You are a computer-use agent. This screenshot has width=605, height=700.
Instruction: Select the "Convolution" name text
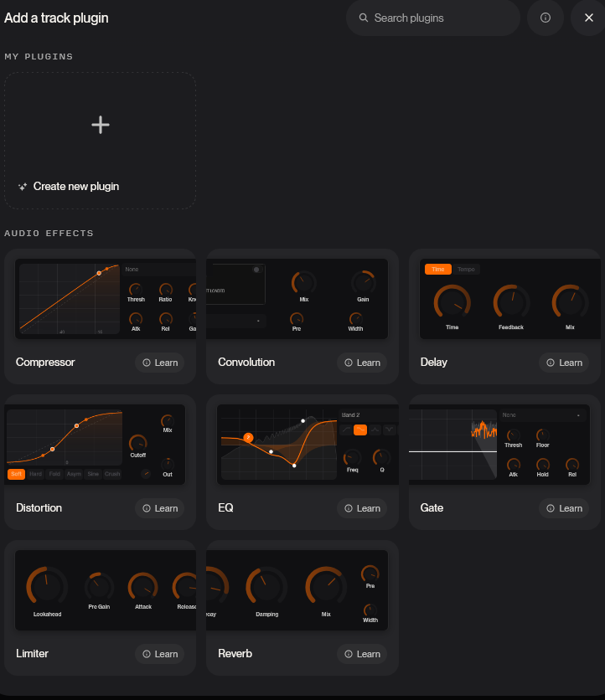[x=246, y=362]
